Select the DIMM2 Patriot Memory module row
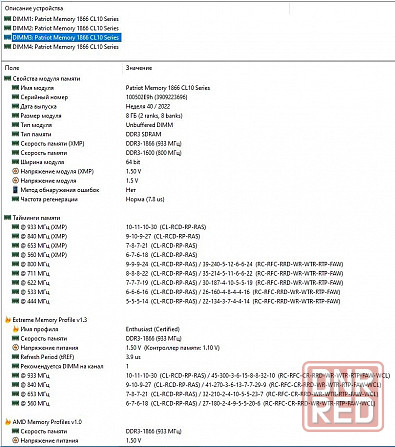The height and width of the screenshot is (447, 395). [x=65, y=28]
